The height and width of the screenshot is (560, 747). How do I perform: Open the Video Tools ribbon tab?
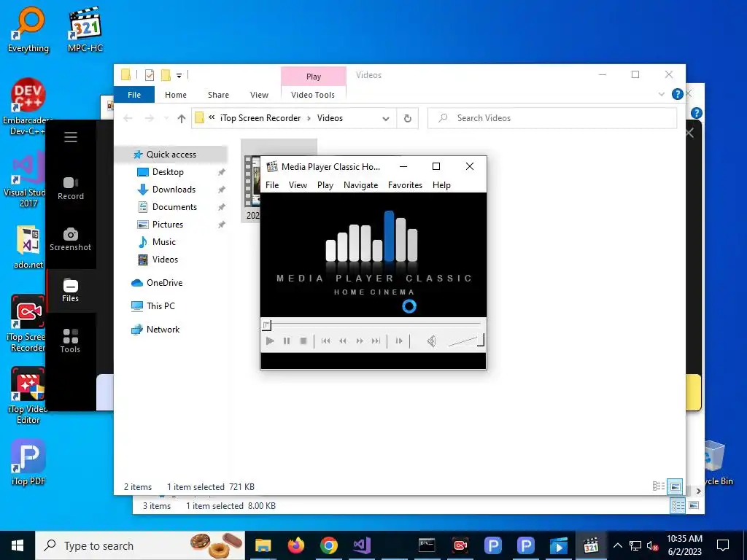[313, 95]
